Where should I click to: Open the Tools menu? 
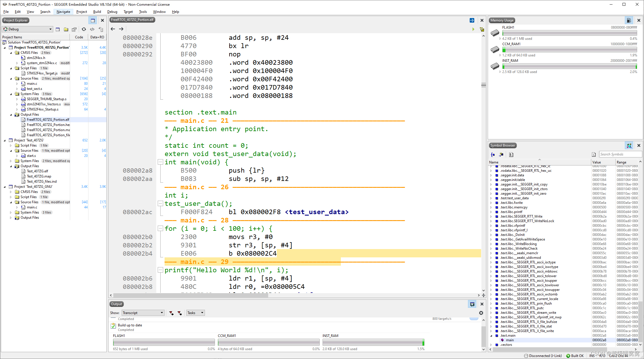(143, 12)
